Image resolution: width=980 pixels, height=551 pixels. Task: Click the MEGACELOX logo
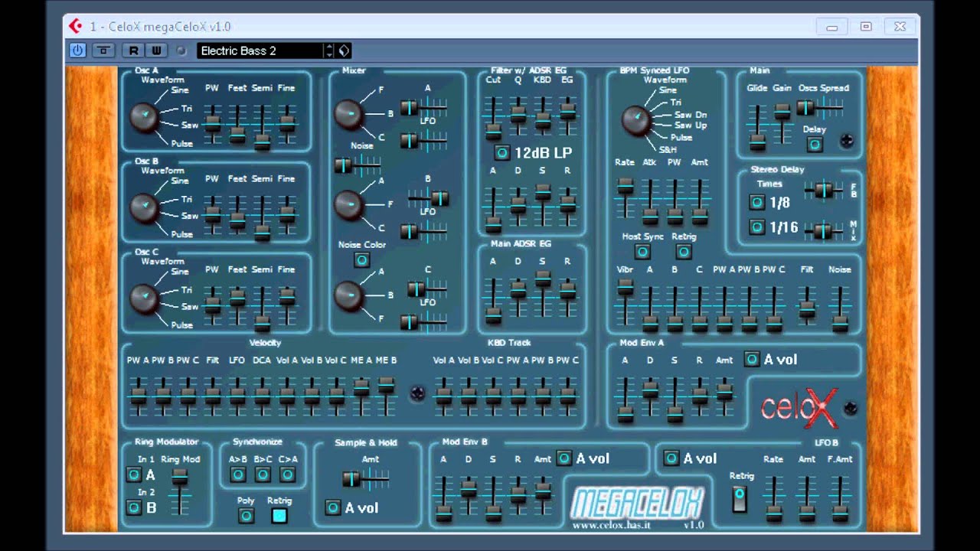(637, 504)
